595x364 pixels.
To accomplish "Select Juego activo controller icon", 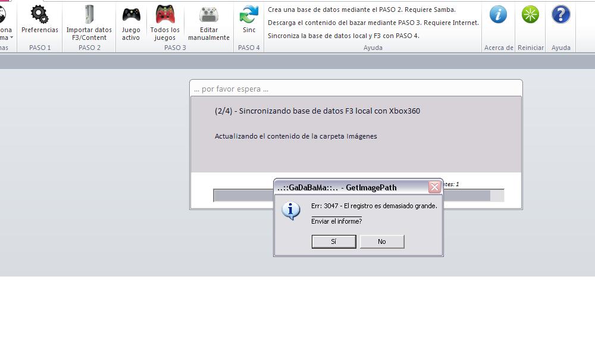I will [x=131, y=15].
